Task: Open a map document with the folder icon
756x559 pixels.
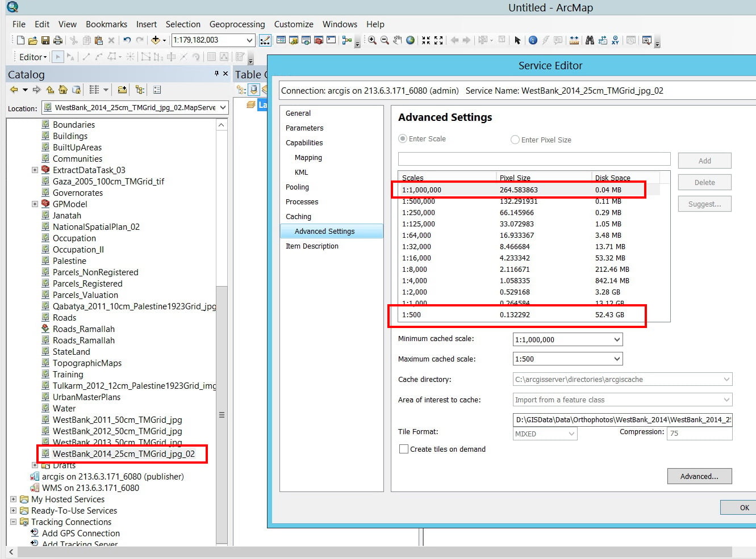Action: pyautogui.click(x=32, y=40)
